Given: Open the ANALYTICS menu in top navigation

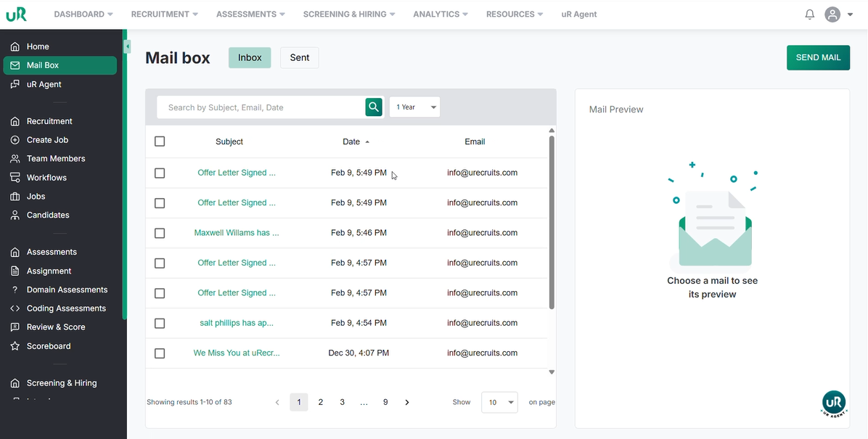Looking at the screenshot, I should coord(441,15).
